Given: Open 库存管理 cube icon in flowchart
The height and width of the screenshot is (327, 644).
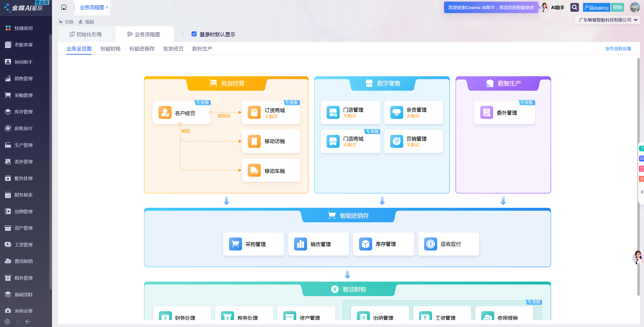Looking at the screenshot, I should click(x=365, y=244).
